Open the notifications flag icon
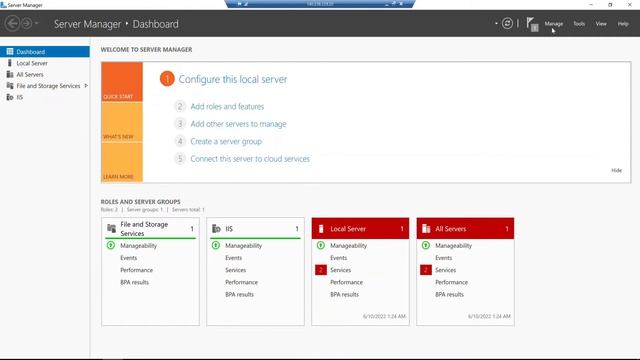Viewport: 640px width, 360px height. (532, 24)
